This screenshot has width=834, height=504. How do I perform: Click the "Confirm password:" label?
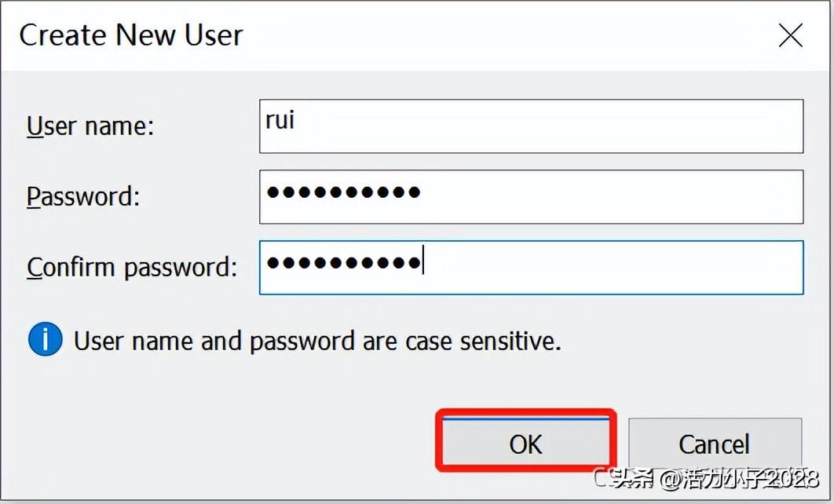tap(132, 268)
